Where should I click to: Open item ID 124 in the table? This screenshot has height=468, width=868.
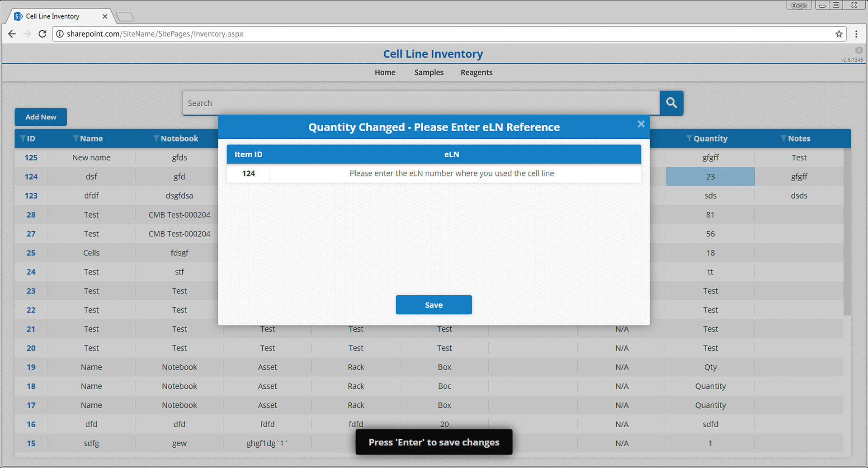click(x=31, y=177)
